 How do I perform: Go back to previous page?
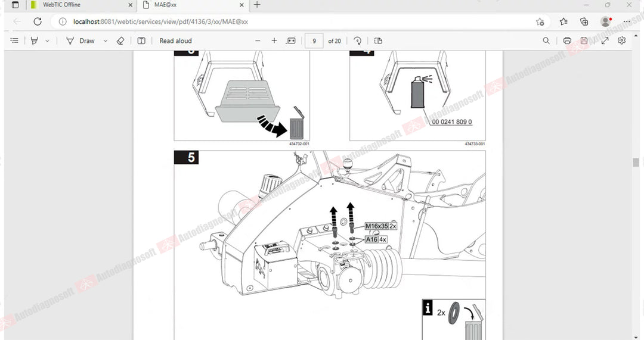17,22
